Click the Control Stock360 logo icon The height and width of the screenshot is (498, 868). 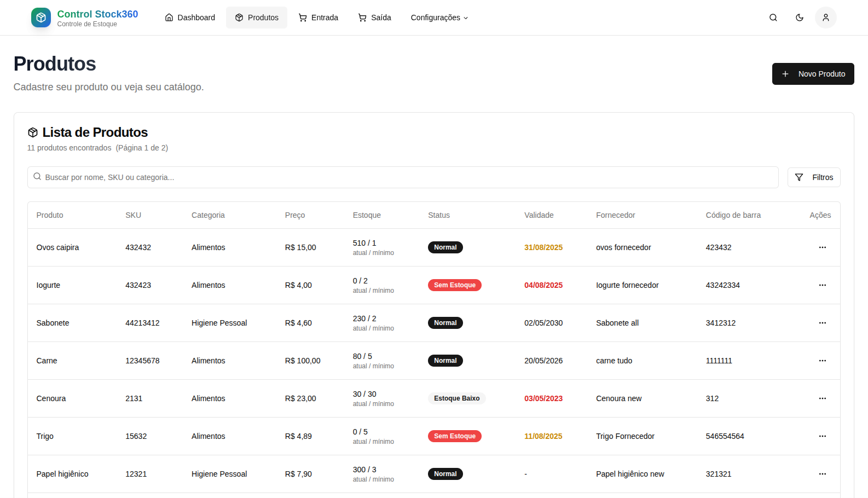41,18
